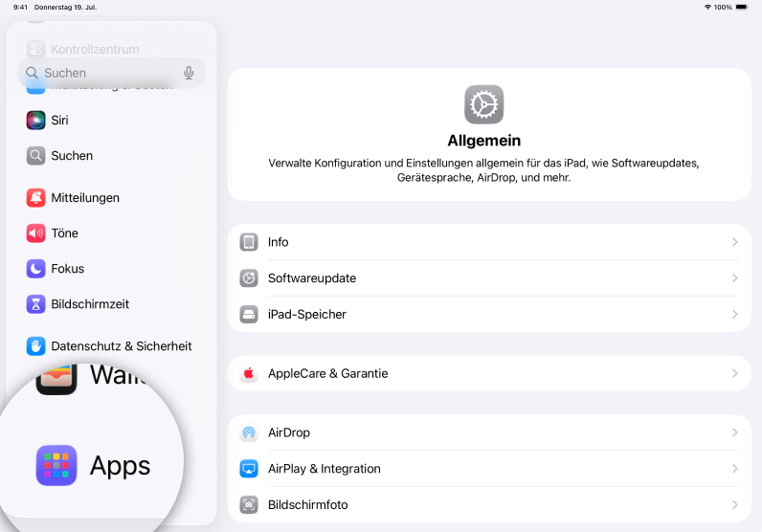Click the Apps grid icon
The height and width of the screenshot is (532, 762).
[x=56, y=466]
